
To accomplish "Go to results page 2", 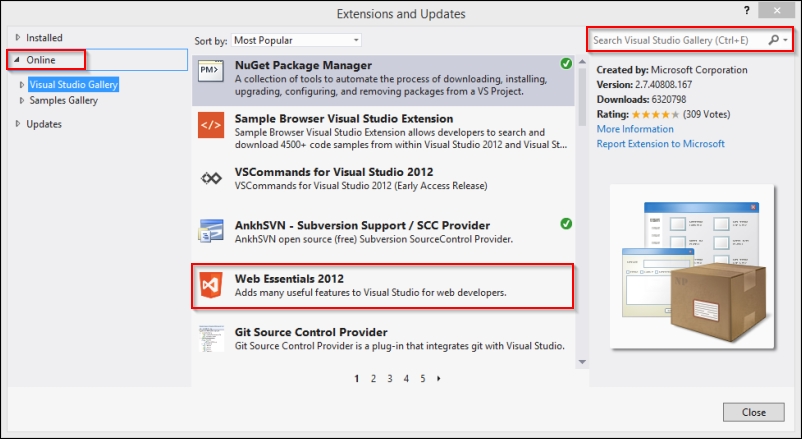I will click(373, 379).
